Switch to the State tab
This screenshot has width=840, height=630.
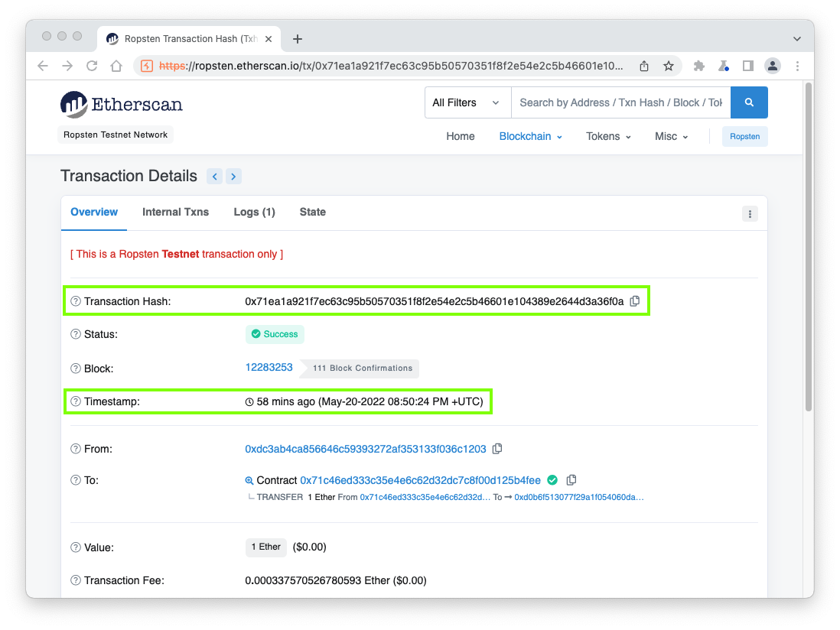click(313, 212)
